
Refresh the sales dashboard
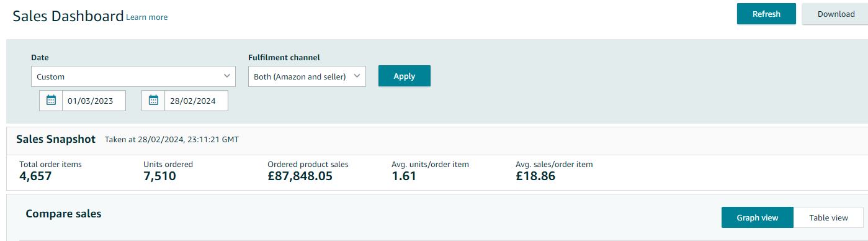766,14
